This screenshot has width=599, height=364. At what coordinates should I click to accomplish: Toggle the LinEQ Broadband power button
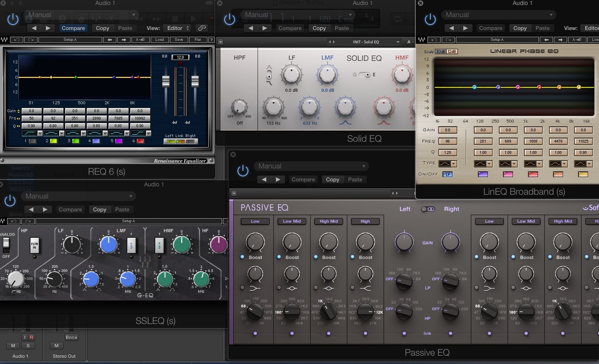(x=430, y=19)
